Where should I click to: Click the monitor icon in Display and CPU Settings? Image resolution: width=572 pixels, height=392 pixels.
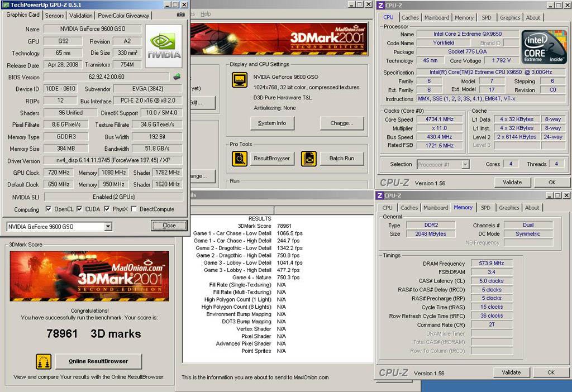(x=239, y=80)
